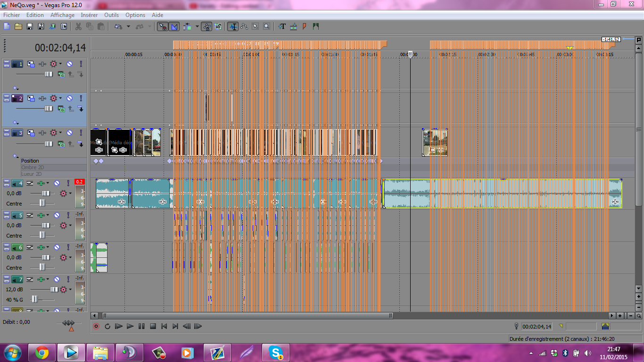644x362 pixels.
Task: Toggle Lock Envelopes to Events button
Action: (x=206, y=26)
